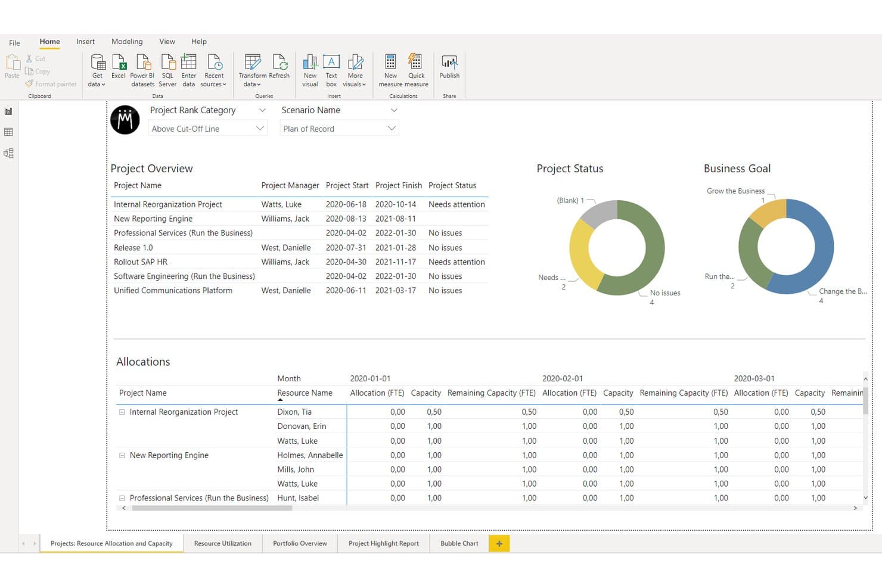Image resolution: width=882 pixels, height=588 pixels.
Task: Open the View ribbon tab
Action: point(167,42)
